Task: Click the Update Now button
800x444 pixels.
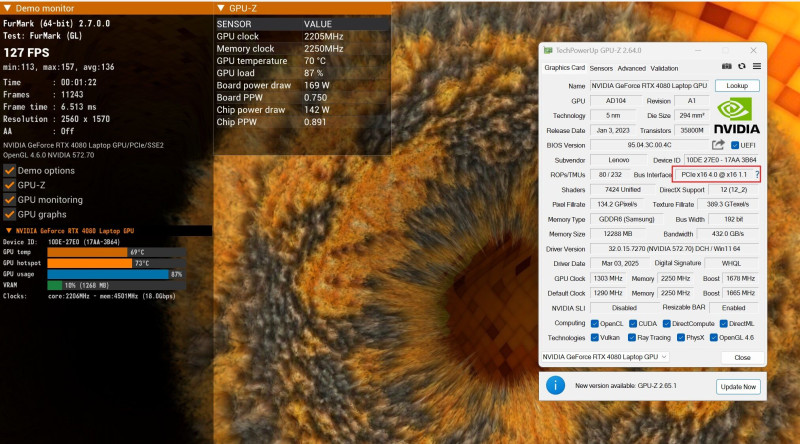Action: pos(738,387)
